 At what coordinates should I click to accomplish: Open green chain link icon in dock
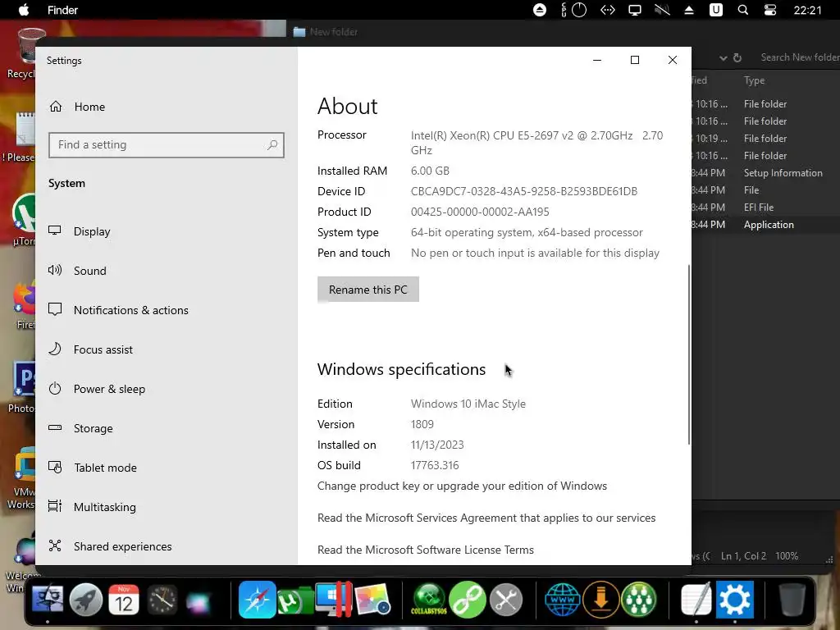[x=467, y=599]
